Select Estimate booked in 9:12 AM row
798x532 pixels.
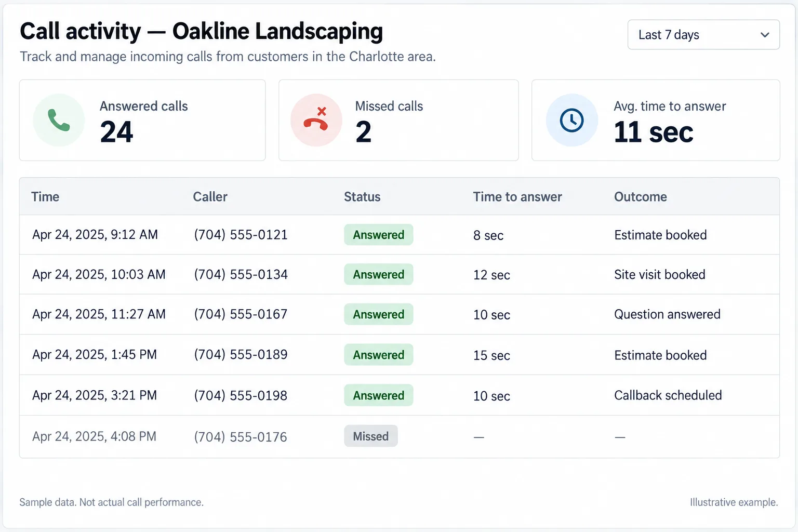660,235
